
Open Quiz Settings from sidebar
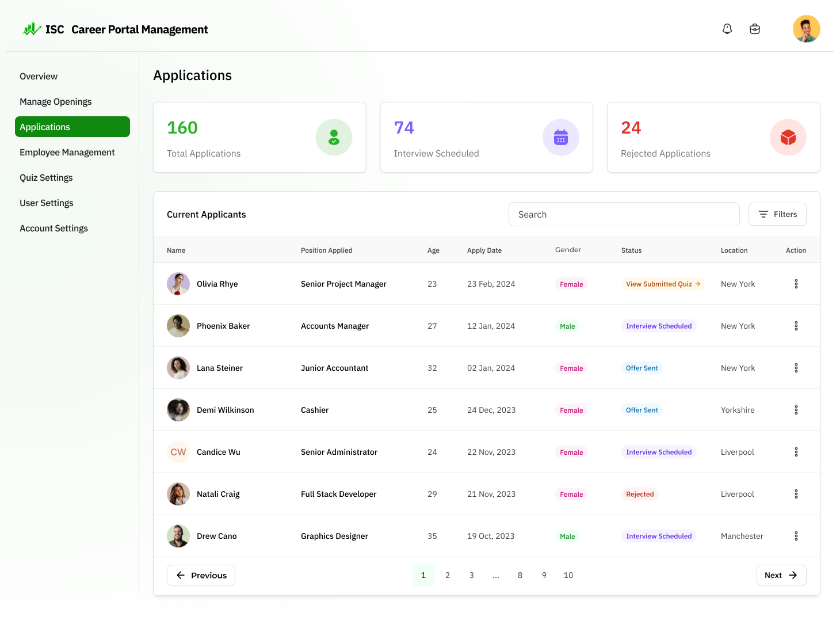[46, 178]
